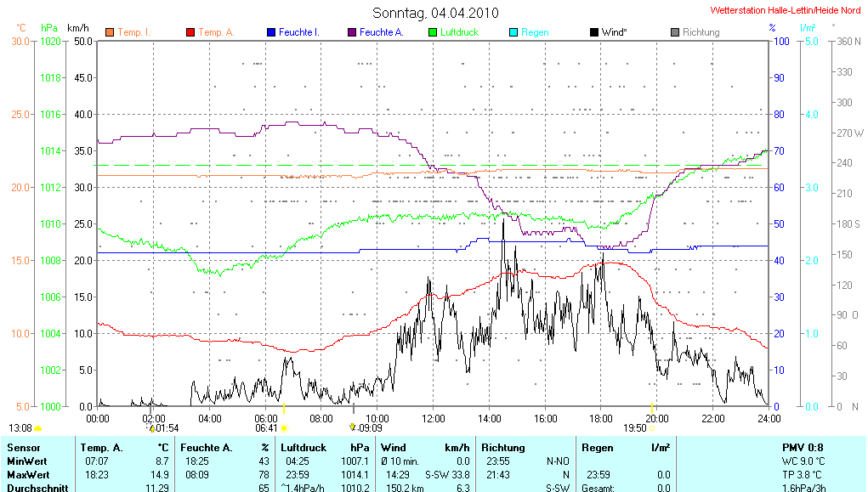The image size is (868, 492).
Task: Click the PMV 0:8 header in table
Action: 801,447
